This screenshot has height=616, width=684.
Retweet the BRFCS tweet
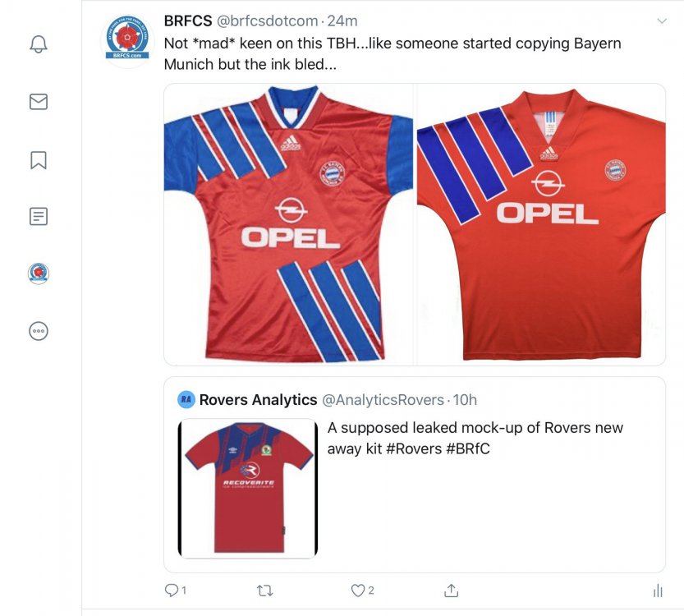click(264, 590)
